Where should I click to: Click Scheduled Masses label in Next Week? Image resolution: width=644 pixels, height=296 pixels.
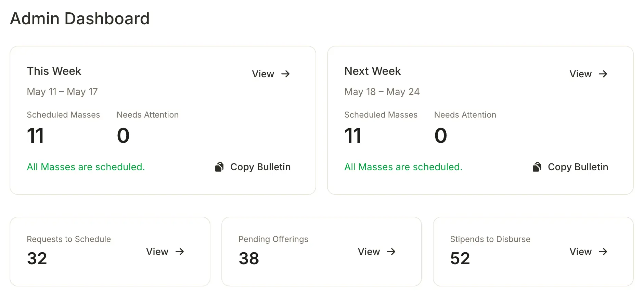(381, 115)
